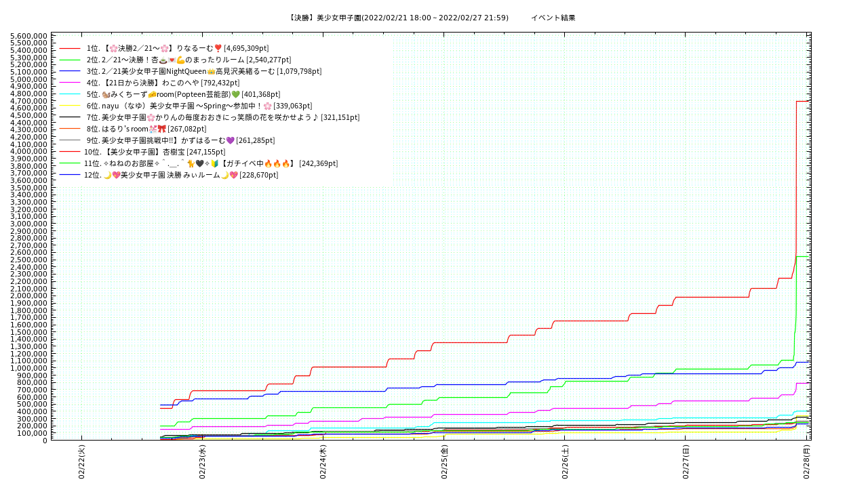868x488 pixels.
Task: Click the chart title 【決勝】美少女甲子園
Action: coord(398,18)
